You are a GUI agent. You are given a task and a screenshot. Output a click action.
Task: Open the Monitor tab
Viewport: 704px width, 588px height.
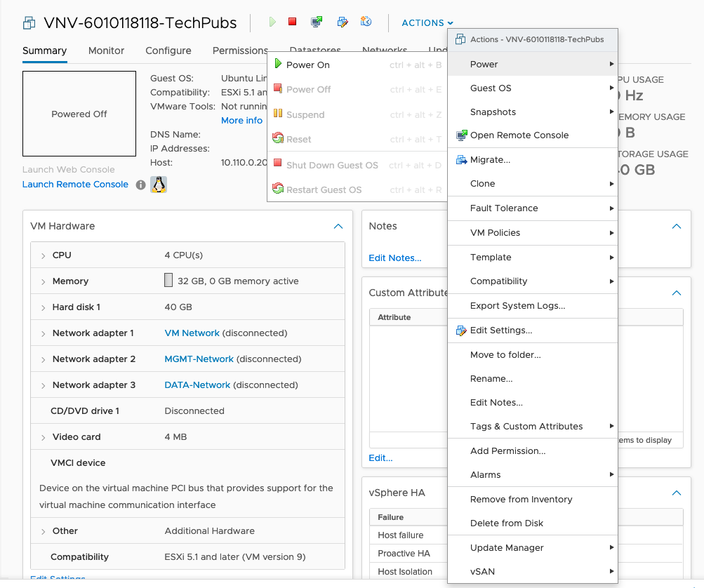coord(106,51)
